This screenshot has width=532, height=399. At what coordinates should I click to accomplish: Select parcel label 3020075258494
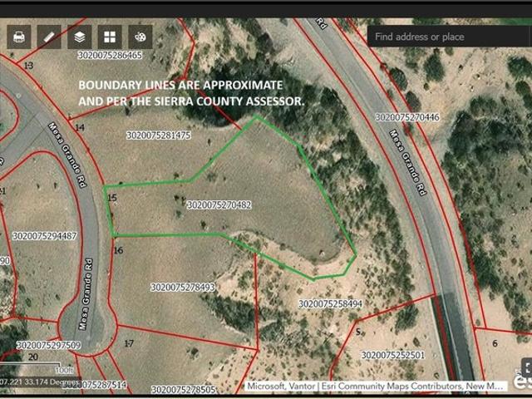331,303
